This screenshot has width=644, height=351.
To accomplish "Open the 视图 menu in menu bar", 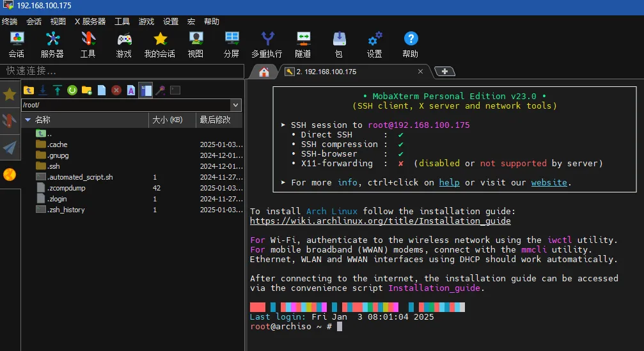I will coord(58,21).
